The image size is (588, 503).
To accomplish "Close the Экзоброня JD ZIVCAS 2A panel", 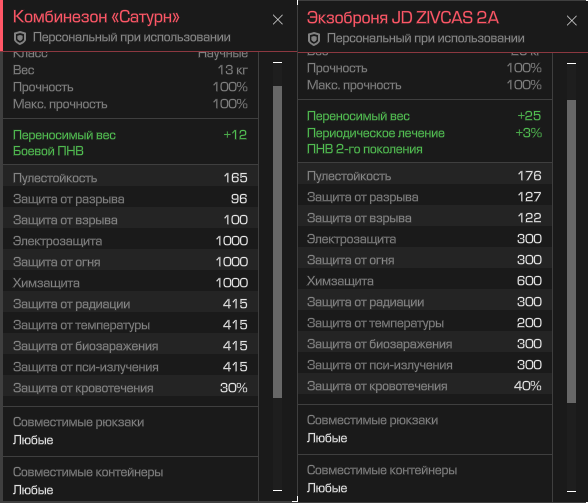I will [572, 21].
